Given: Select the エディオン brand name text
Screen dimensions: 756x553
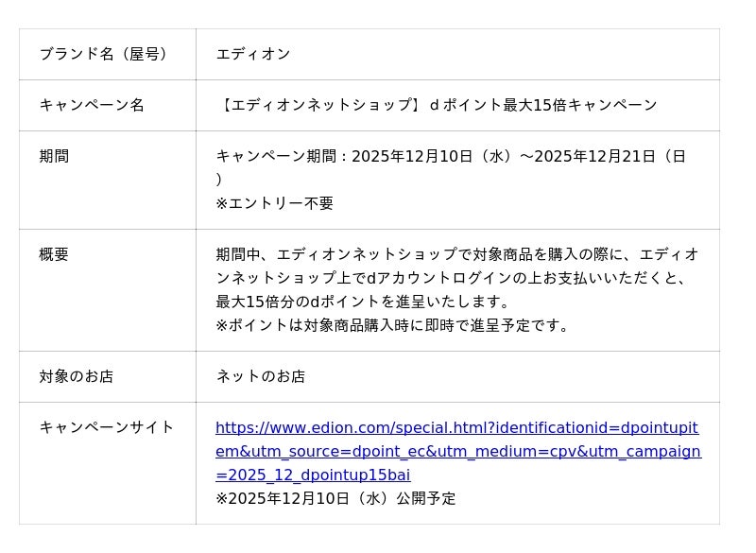Looking at the screenshot, I should point(253,54).
